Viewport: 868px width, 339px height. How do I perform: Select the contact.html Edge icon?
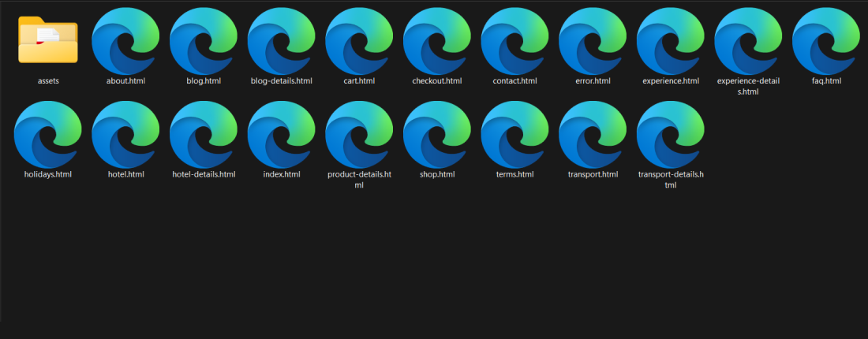514,41
